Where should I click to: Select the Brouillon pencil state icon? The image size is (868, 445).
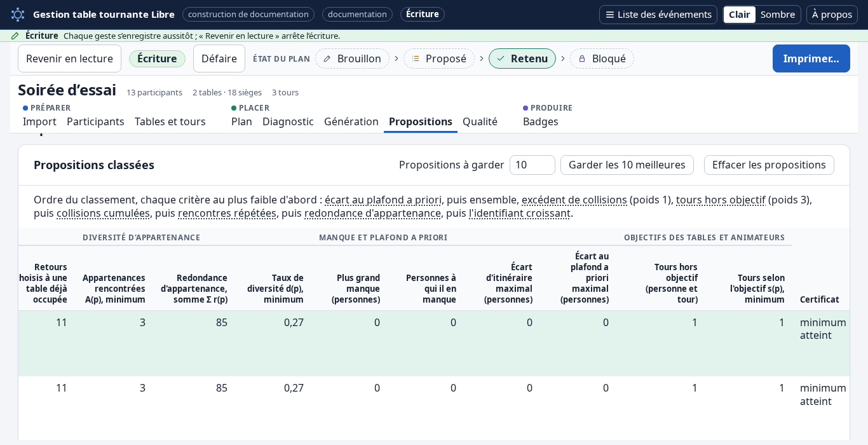tap(327, 58)
